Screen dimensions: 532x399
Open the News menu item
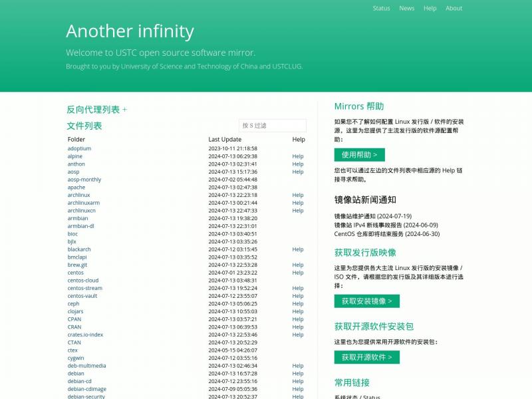406,9
